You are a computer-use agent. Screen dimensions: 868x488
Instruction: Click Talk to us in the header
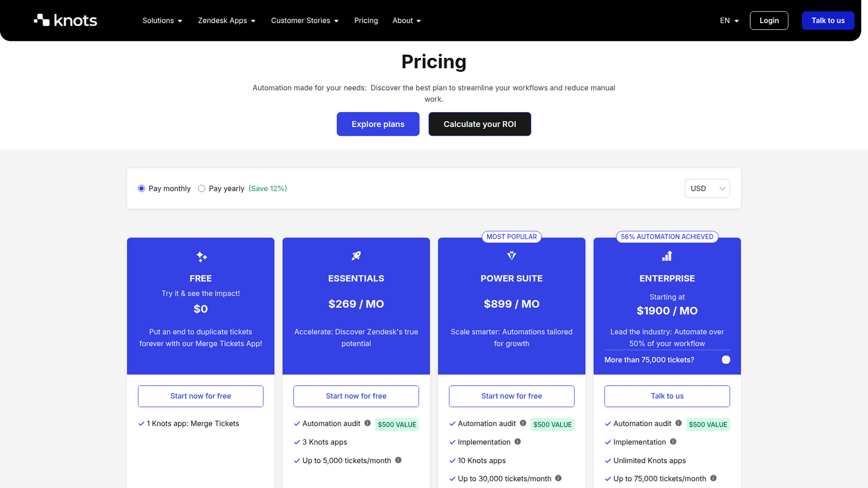click(x=828, y=21)
